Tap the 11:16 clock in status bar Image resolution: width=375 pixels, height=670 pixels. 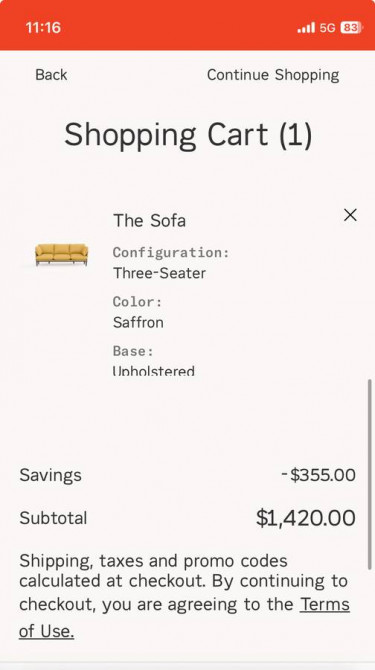pos(43,28)
